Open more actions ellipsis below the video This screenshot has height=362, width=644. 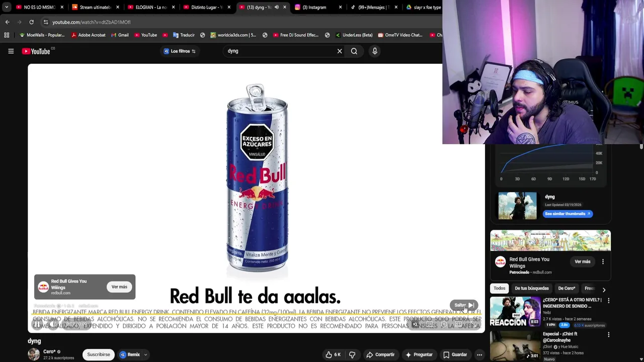479,354
